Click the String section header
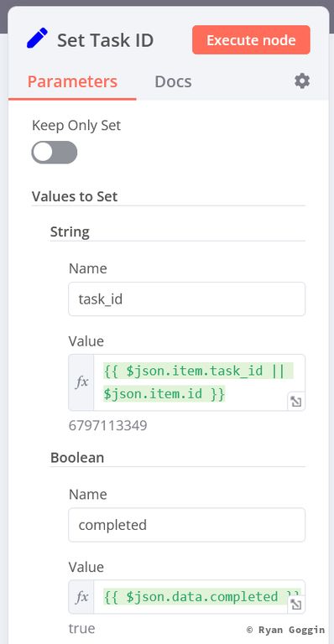The width and height of the screenshot is (334, 644). [70, 231]
